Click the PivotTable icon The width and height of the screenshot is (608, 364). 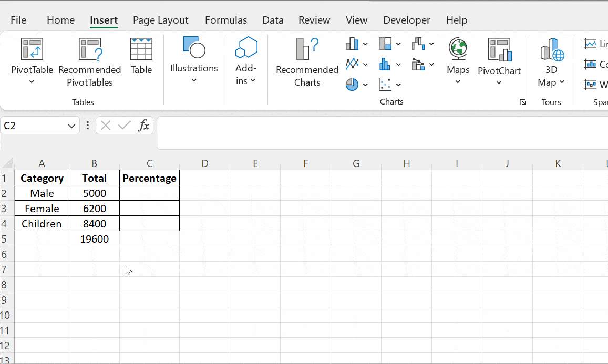coord(32,49)
